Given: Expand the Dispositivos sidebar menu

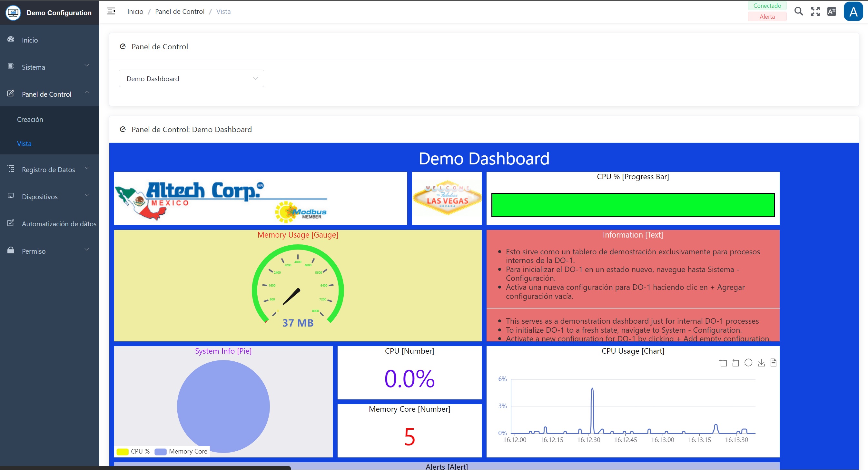Looking at the screenshot, I should pos(50,197).
